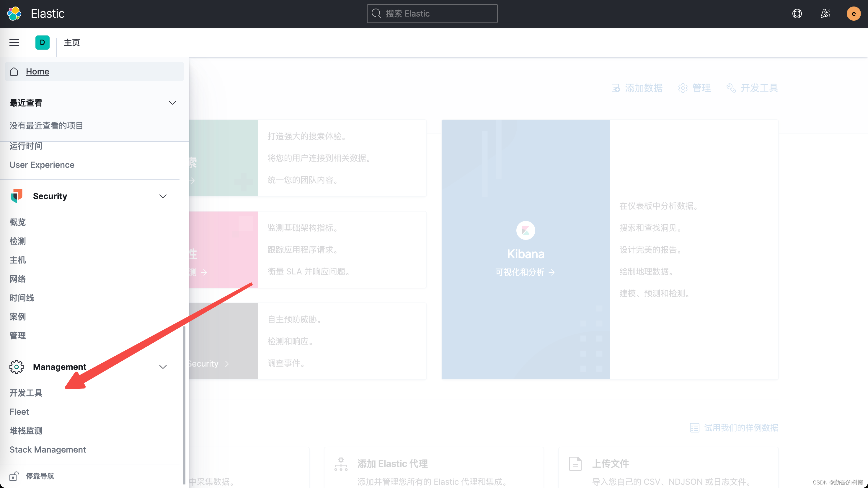Click the Kibana blue panel
This screenshot has width=868, height=488.
pos(526,250)
